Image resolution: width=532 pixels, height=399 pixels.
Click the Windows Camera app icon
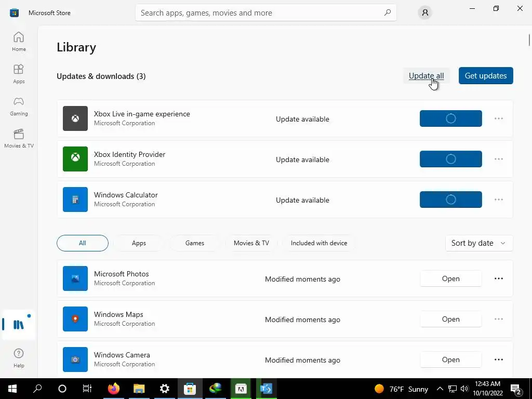coord(75,360)
